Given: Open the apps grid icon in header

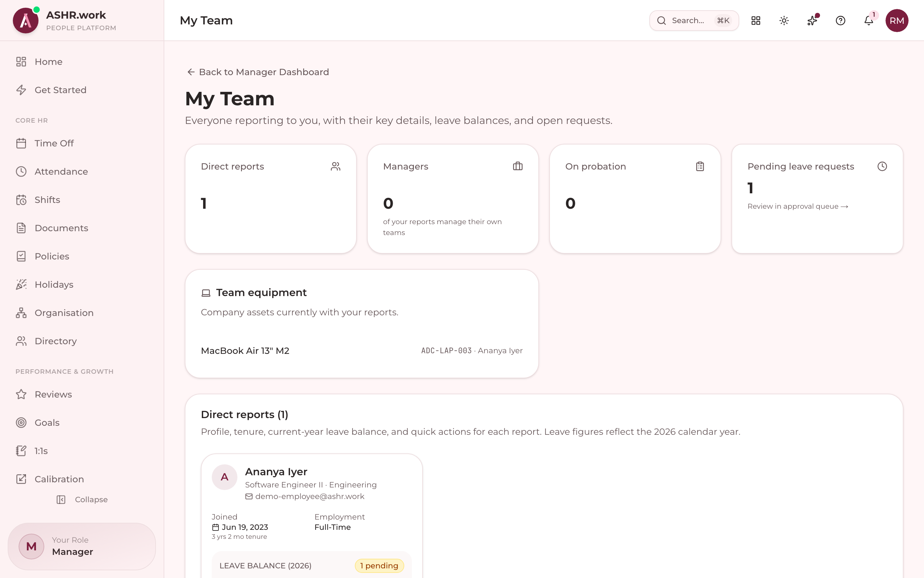Looking at the screenshot, I should click(756, 21).
